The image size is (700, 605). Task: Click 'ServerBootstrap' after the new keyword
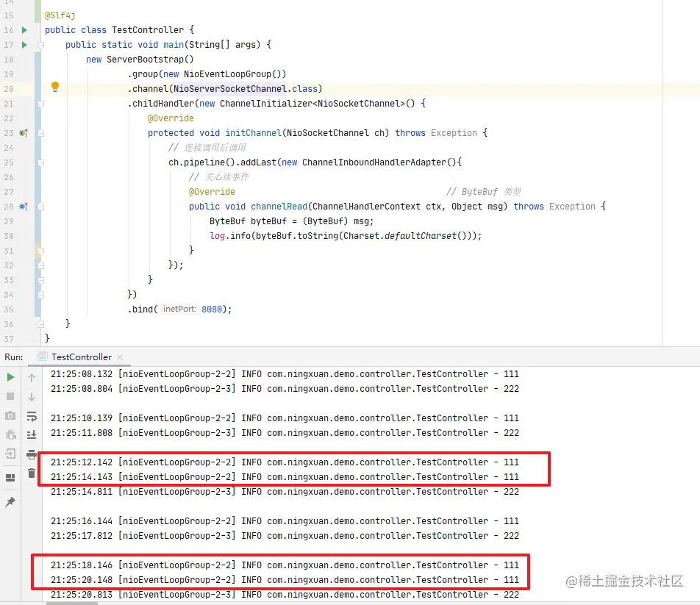(x=145, y=60)
